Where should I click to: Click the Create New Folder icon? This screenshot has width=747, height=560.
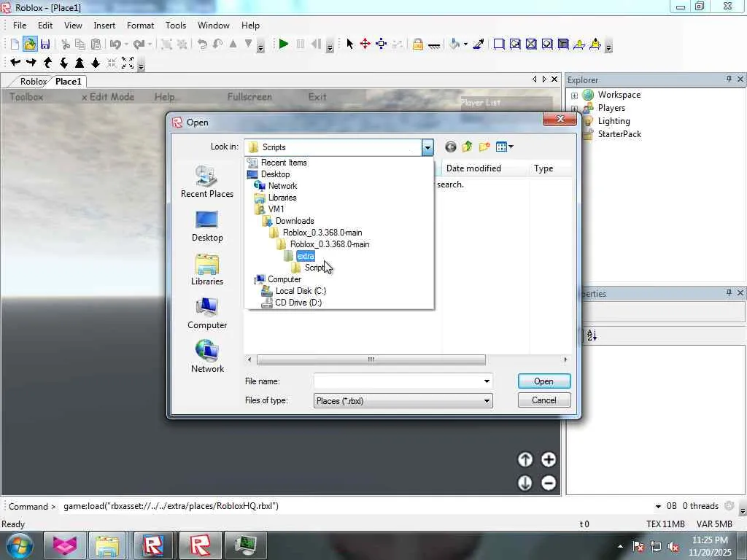pyautogui.click(x=484, y=147)
